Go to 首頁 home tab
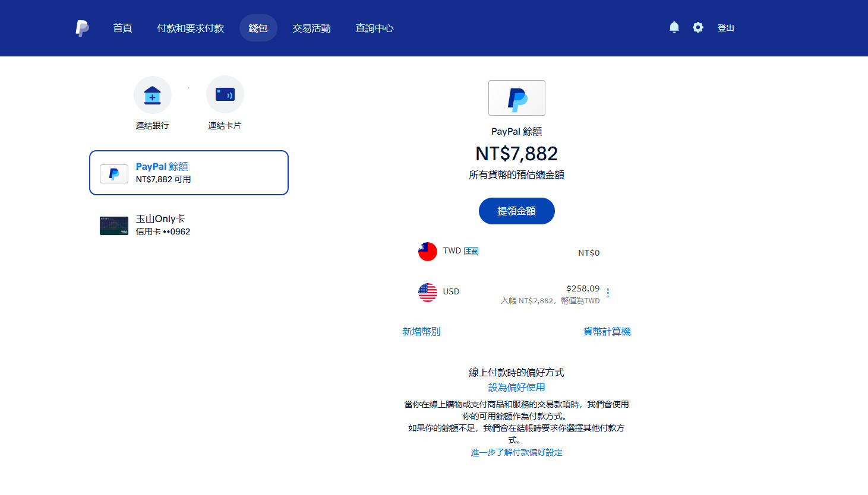868x495 pixels. click(x=122, y=28)
